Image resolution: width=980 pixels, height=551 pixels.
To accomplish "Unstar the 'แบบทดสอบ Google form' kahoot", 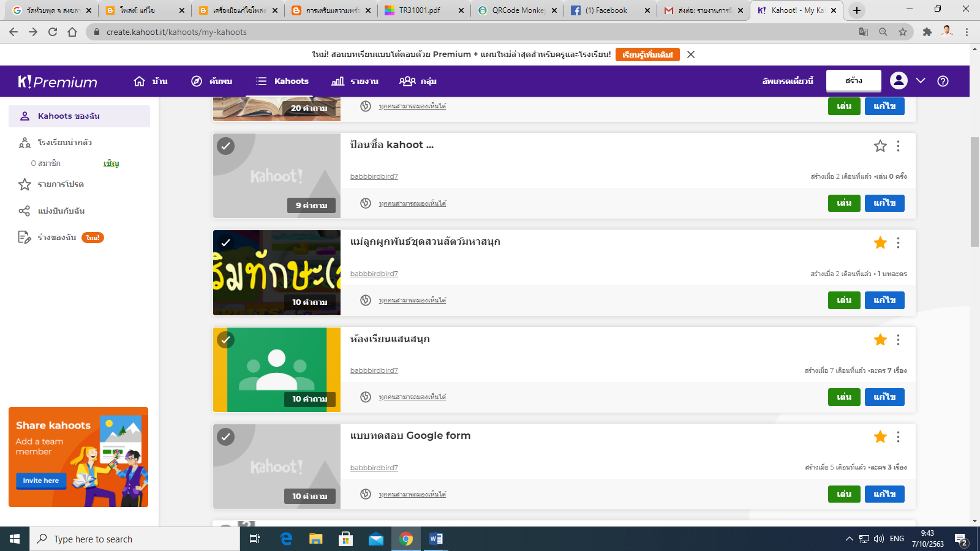I will coord(880,437).
